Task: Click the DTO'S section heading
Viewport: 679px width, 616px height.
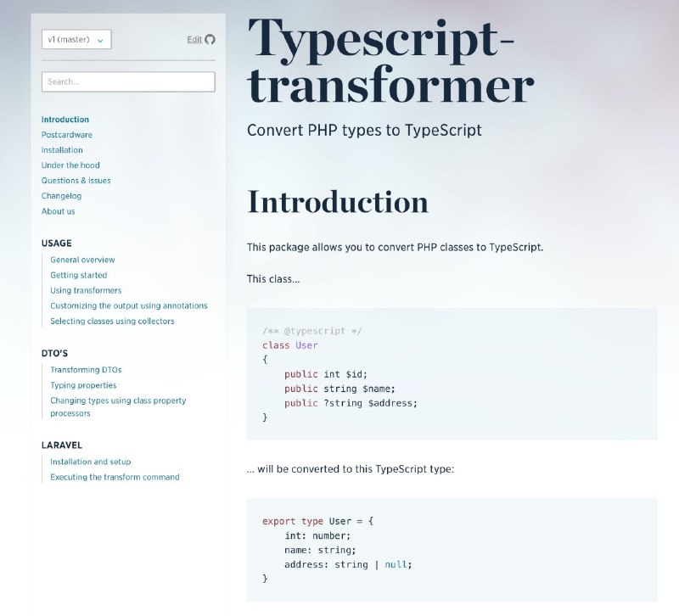Action: pyautogui.click(x=54, y=353)
